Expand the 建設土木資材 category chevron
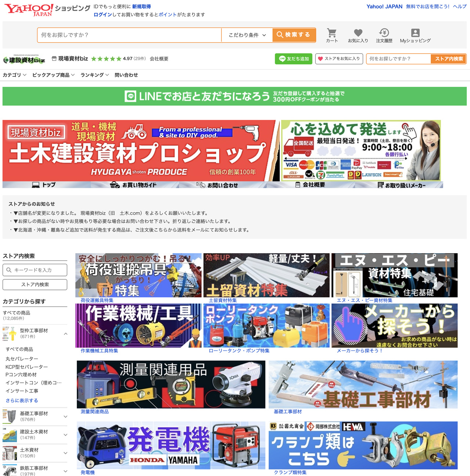The height and width of the screenshot is (476, 470). [65, 435]
